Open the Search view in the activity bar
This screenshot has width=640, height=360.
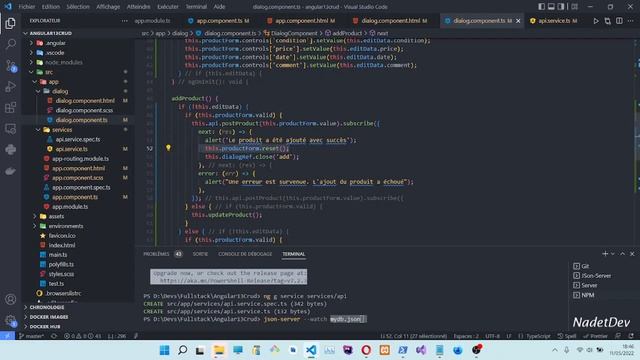[x=11, y=44]
